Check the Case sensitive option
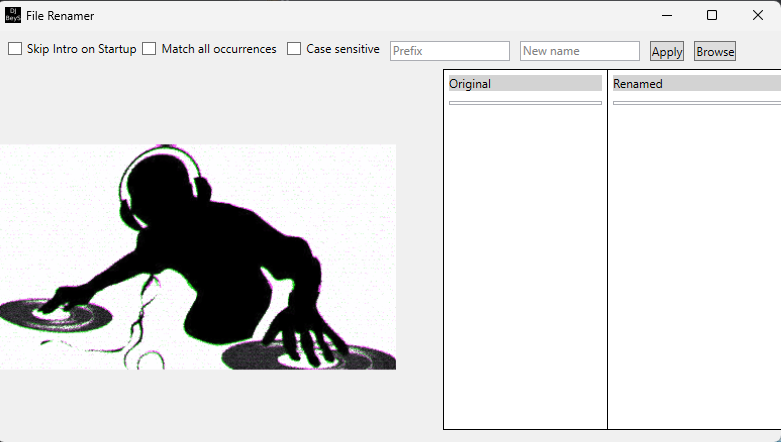The width and height of the screenshot is (781, 442). [294, 49]
